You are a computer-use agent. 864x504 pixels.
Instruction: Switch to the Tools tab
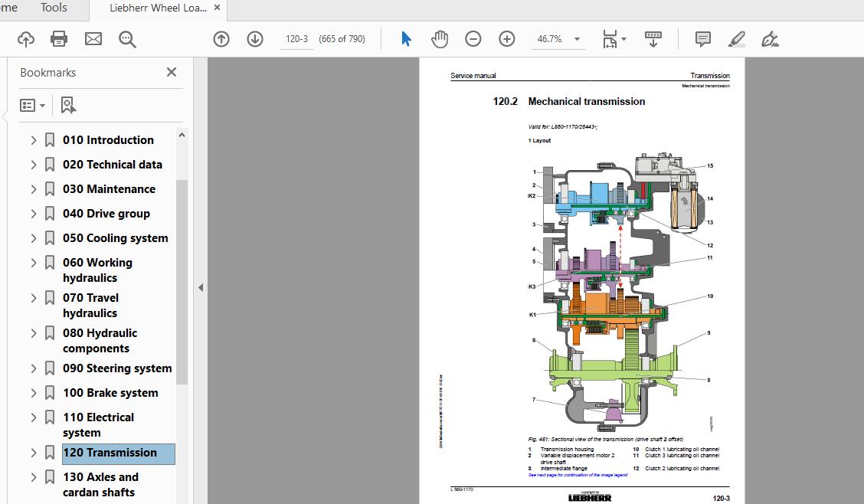(x=53, y=8)
